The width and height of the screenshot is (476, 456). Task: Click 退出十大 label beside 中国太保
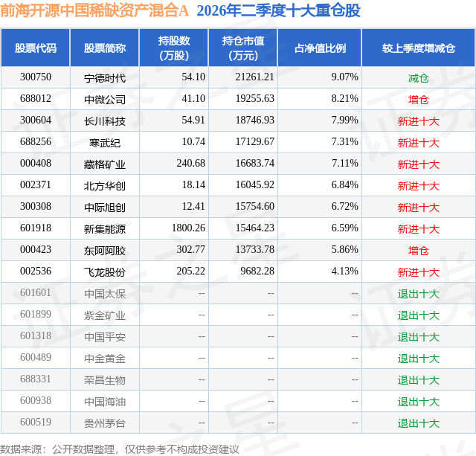[418, 294]
